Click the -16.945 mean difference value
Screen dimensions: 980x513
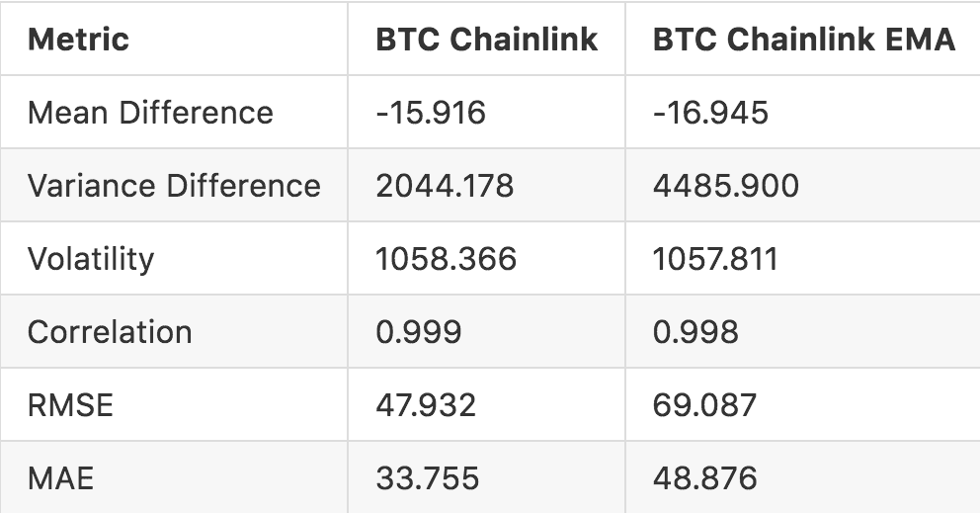[710, 113]
